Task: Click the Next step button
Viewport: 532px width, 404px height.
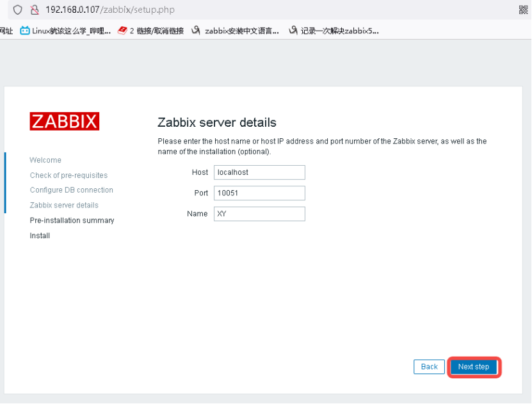Action: [474, 367]
